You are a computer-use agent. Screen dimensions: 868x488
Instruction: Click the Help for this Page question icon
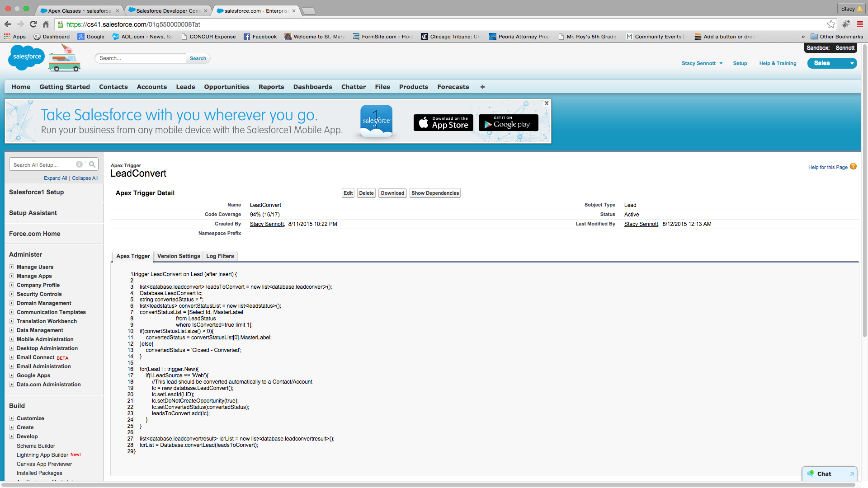853,167
